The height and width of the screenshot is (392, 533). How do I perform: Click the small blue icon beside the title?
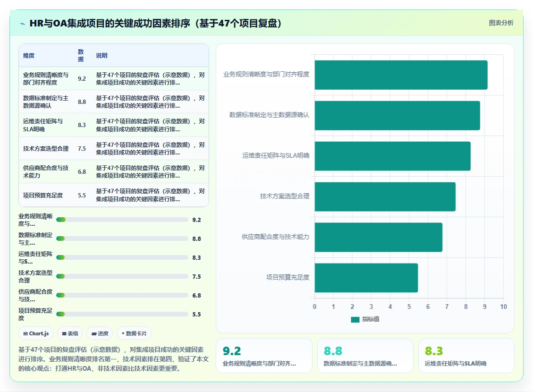pos(23,24)
